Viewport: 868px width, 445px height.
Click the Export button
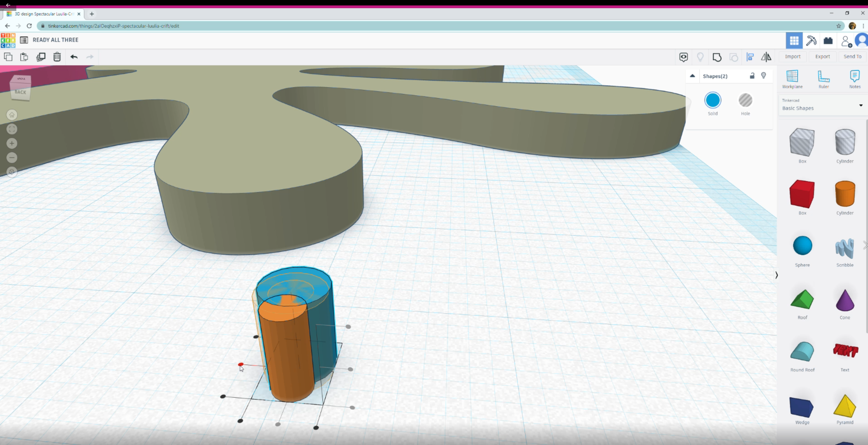tap(822, 57)
